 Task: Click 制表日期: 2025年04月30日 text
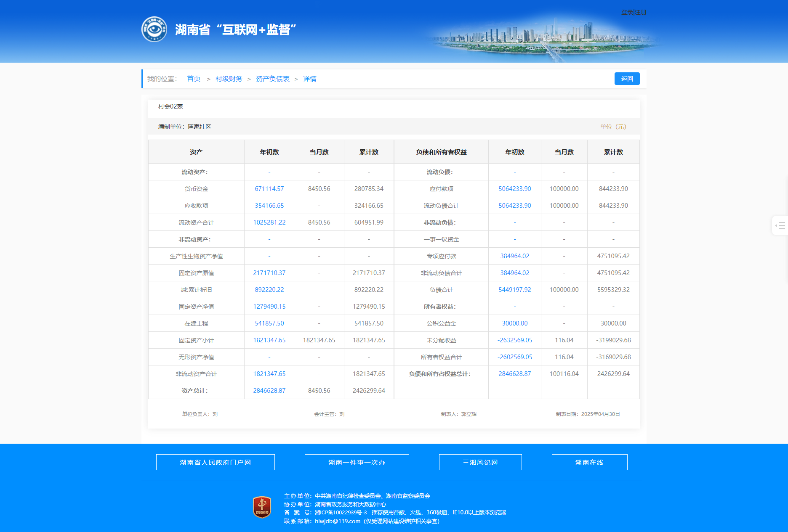588,414
